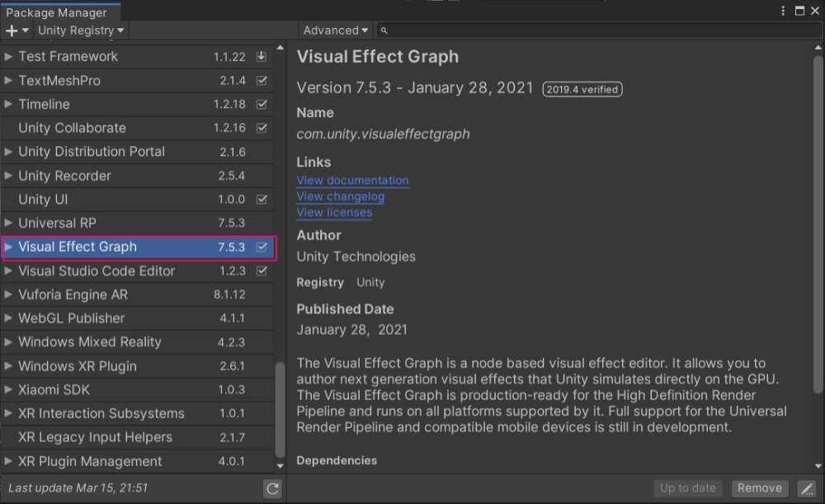Open the Advanced dropdown menu
Viewport: 825px width, 504px height.
tap(336, 31)
